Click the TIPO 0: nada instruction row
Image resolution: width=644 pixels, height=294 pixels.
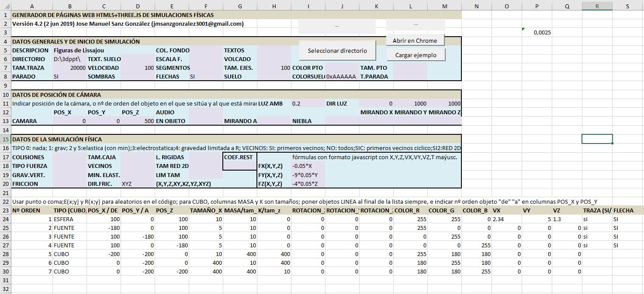[236, 148]
